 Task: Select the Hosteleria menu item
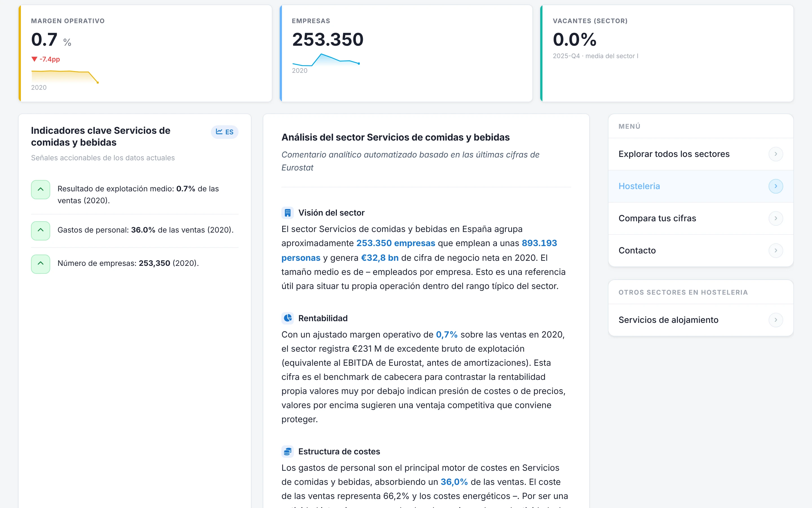(701, 186)
